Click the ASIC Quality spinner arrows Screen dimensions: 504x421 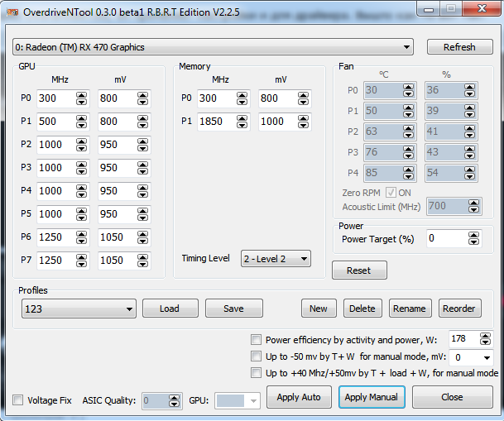(175, 401)
